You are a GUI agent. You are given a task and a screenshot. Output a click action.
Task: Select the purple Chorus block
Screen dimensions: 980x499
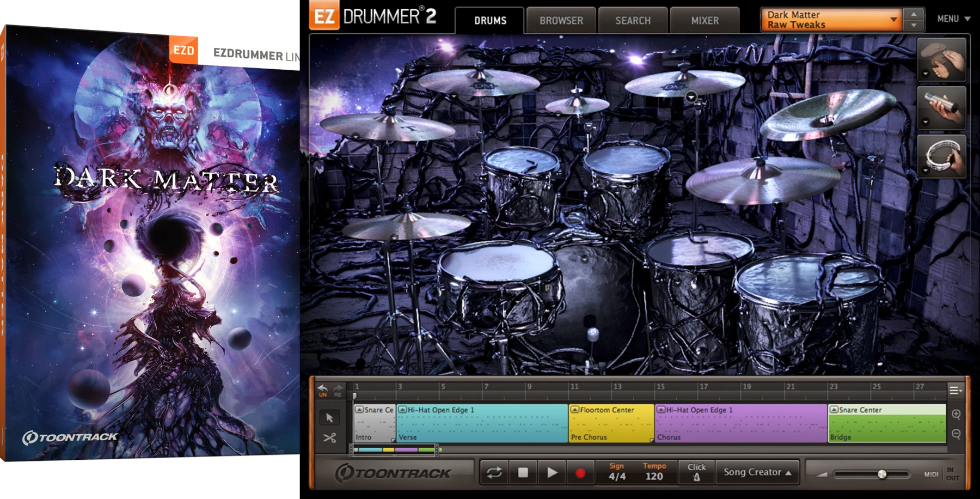pos(741,423)
